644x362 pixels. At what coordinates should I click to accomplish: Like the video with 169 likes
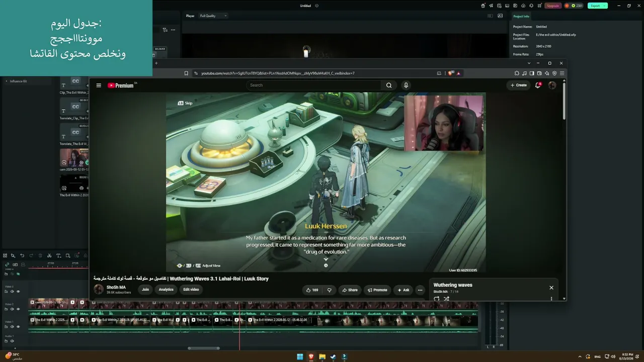312,290
